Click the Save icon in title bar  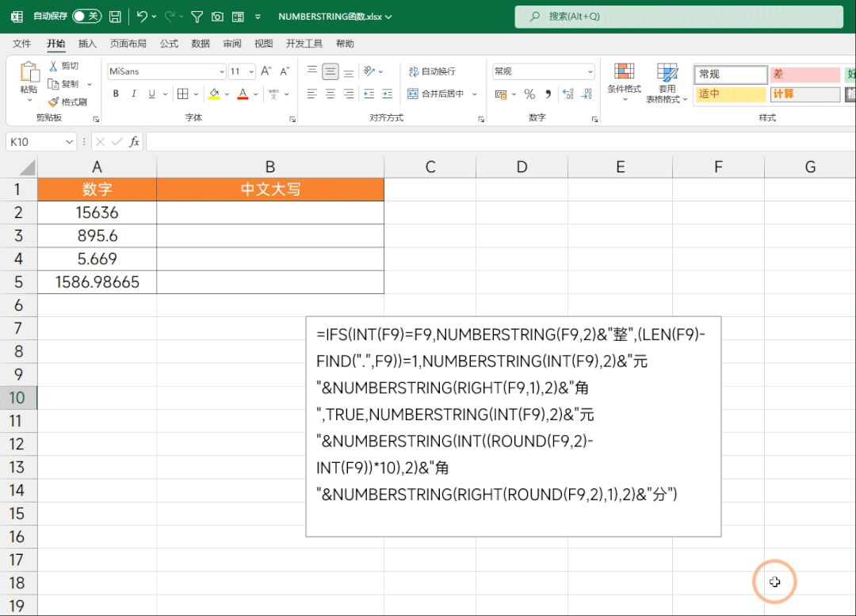(115, 17)
